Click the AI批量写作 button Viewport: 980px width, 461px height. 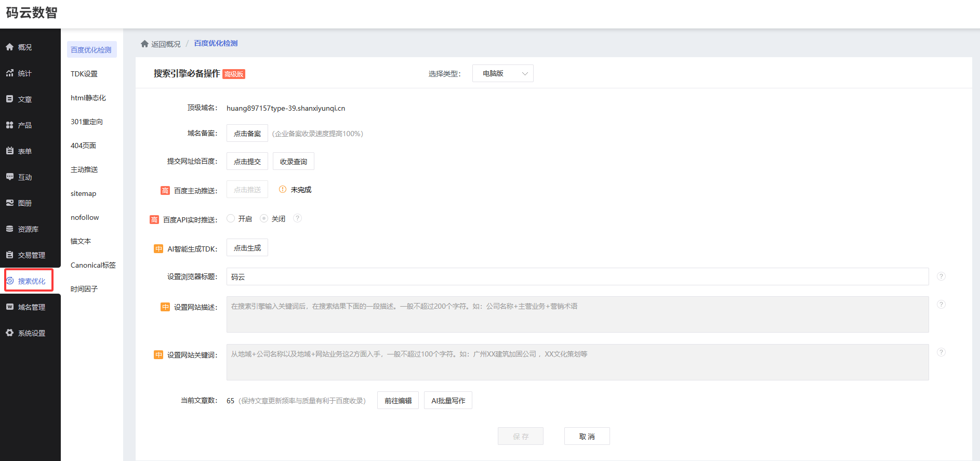tap(448, 401)
